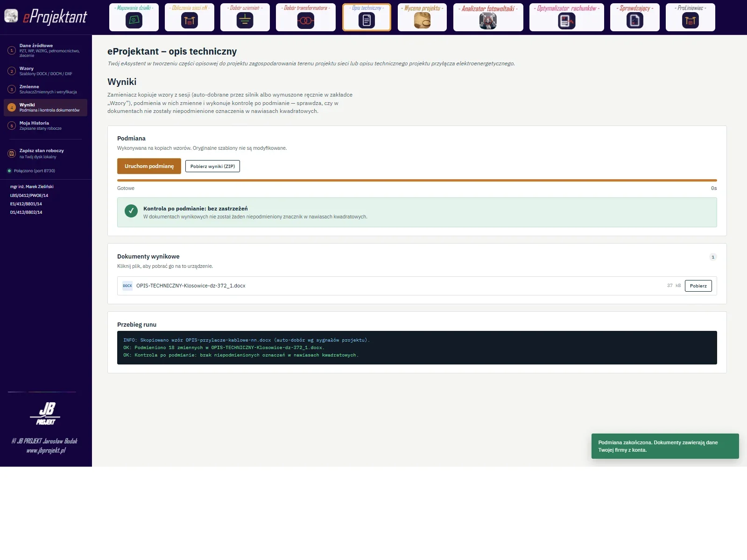Click the 37 kB file size value
The height and width of the screenshot is (560, 747).
click(674, 286)
